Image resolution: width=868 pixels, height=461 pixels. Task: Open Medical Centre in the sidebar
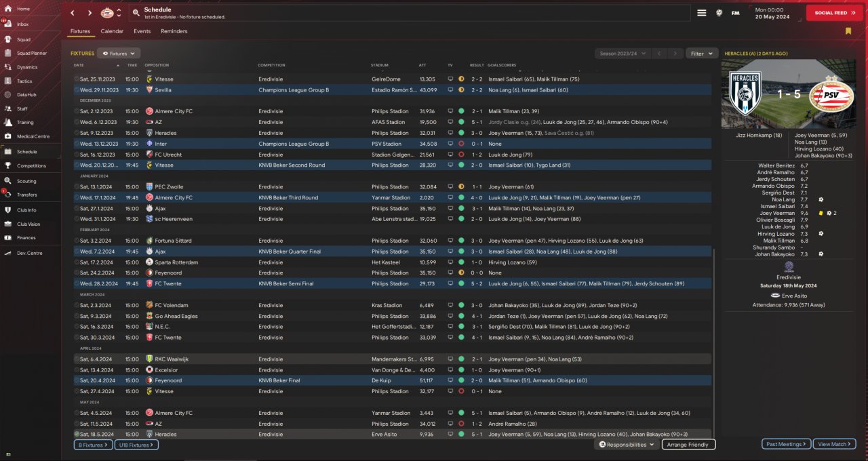tap(9, 136)
